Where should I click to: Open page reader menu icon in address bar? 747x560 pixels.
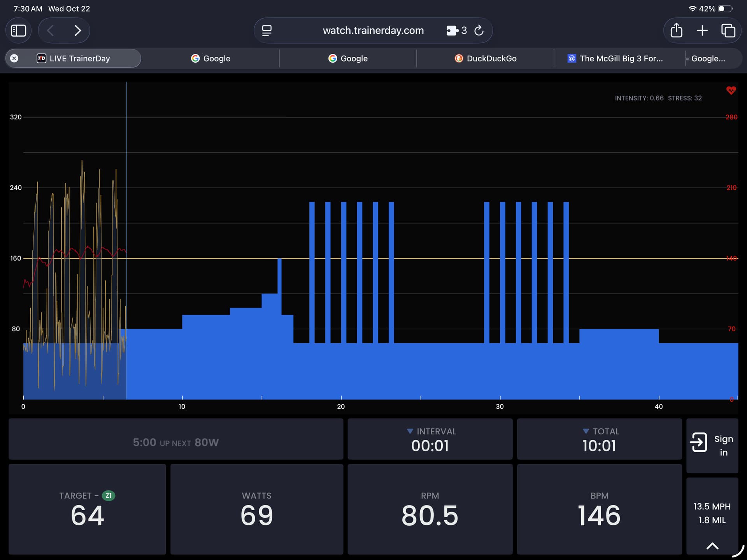coord(267,30)
